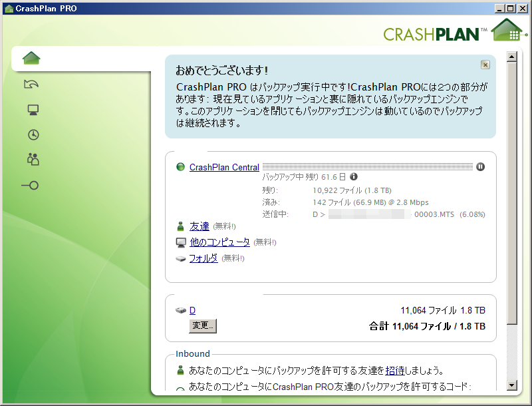Click the green status dot for CrashPlan Central
Viewport: 532px width, 406px height.
(180, 166)
